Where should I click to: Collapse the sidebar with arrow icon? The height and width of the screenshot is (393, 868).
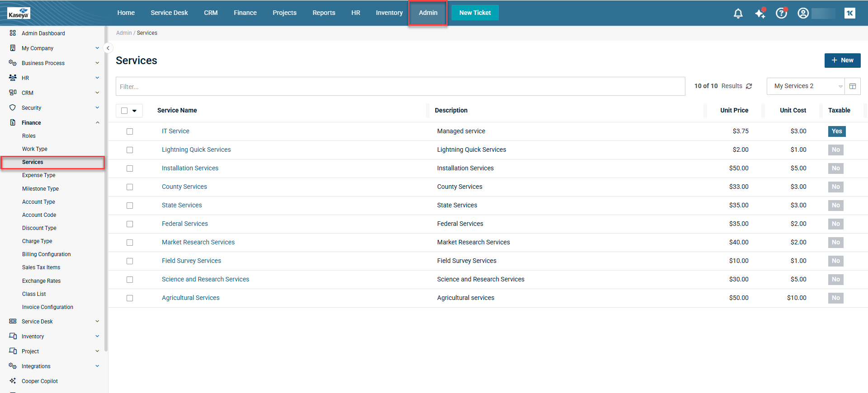[108, 48]
